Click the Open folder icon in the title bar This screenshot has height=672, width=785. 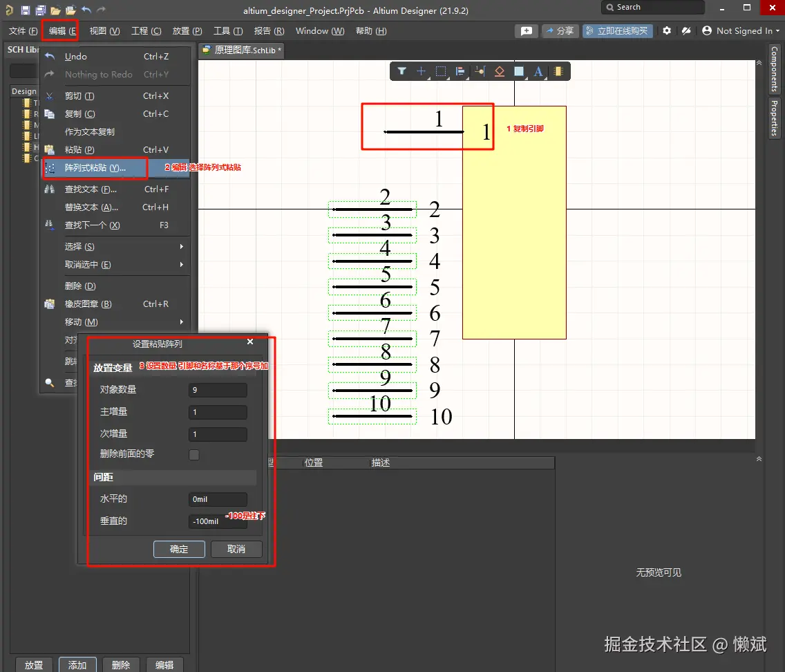pyautogui.click(x=55, y=10)
